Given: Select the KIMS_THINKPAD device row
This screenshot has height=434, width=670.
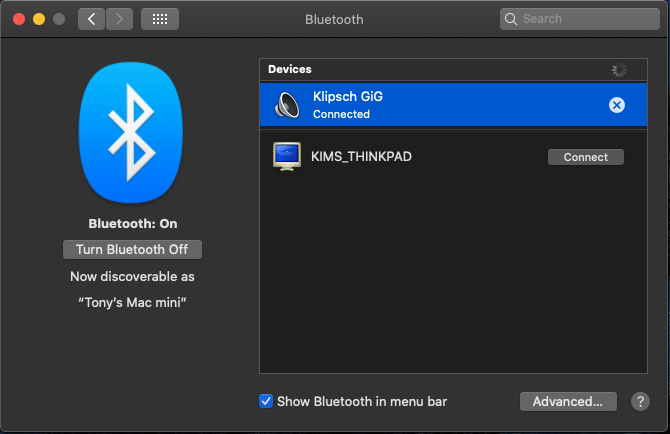Looking at the screenshot, I should [453, 157].
